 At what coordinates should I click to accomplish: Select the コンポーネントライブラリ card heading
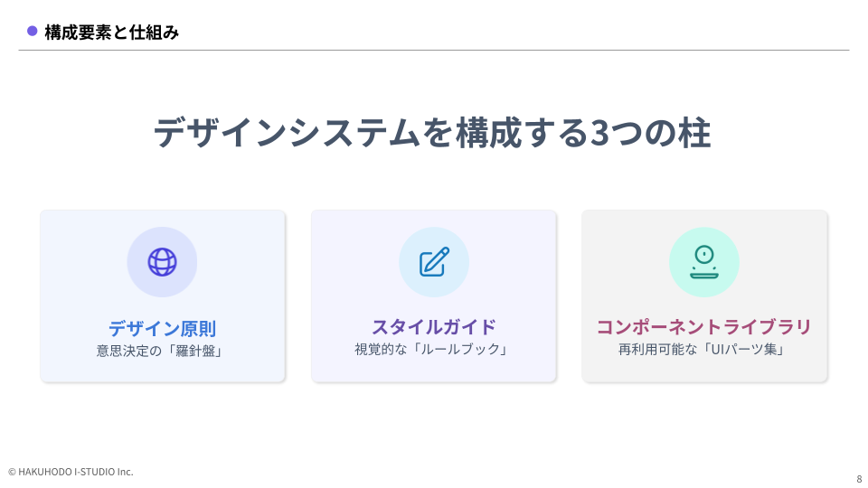point(703,327)
